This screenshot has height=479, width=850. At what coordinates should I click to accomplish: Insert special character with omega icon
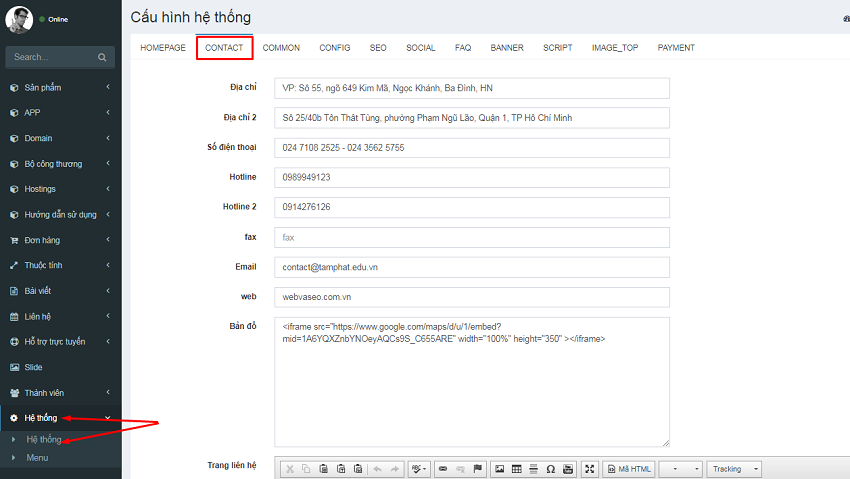550,468
